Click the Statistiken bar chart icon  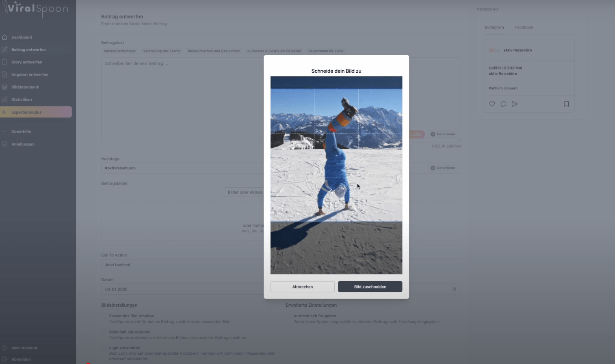[4, 100]
